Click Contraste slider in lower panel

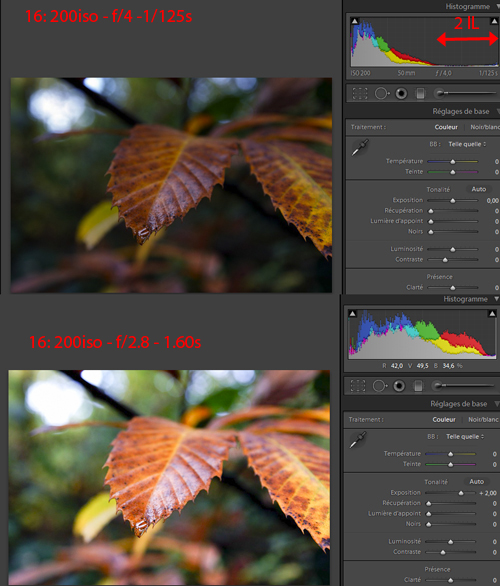450,552
